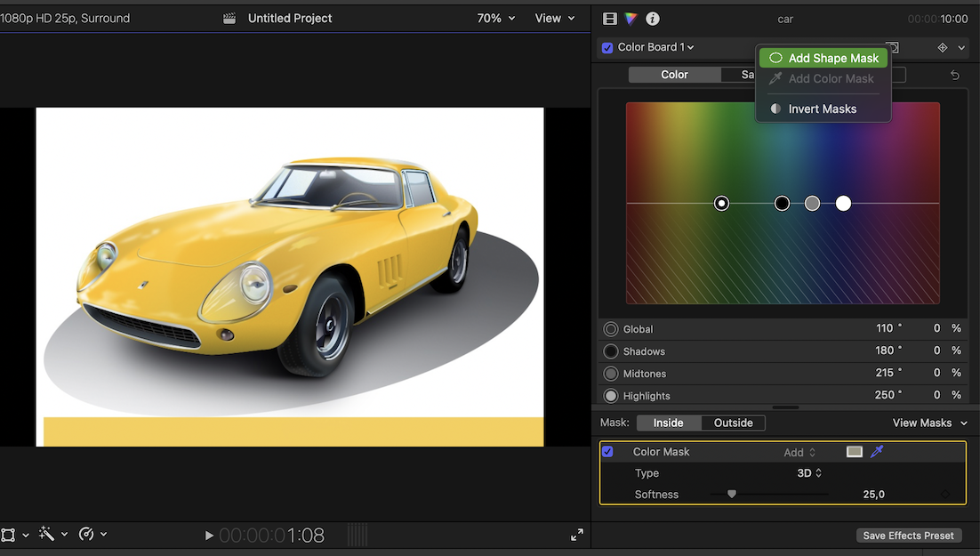Open the Color inspector triangle icon
The image size is (980, 556).
[631, 19]
